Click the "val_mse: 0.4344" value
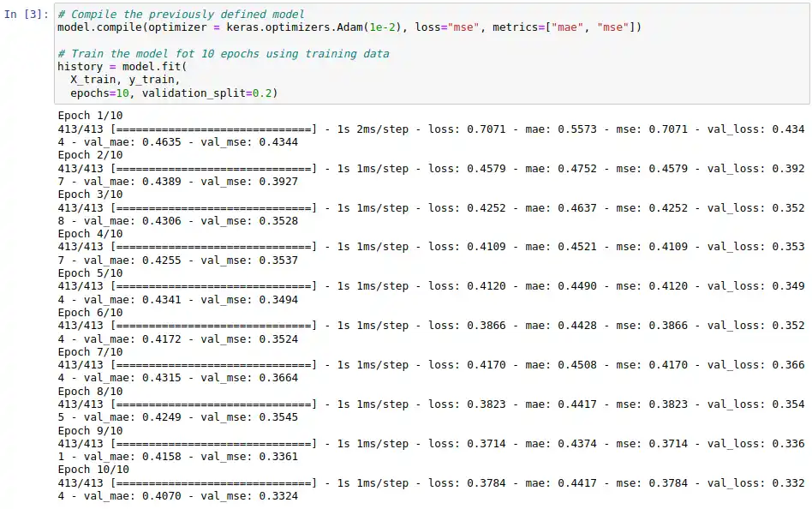Viewport: 812px width, 509px height. click(x=249, y=141)
